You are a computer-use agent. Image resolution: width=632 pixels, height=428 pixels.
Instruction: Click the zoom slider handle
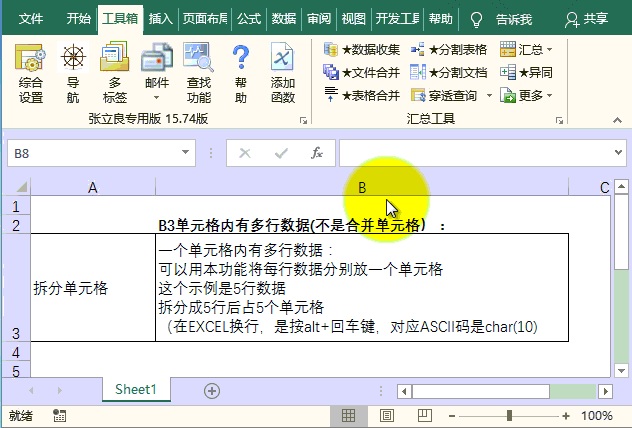tap(510, 415)
